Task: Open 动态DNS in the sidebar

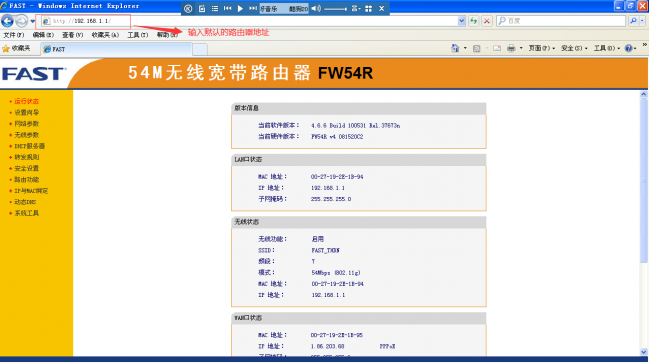Action: click(25, 202)
